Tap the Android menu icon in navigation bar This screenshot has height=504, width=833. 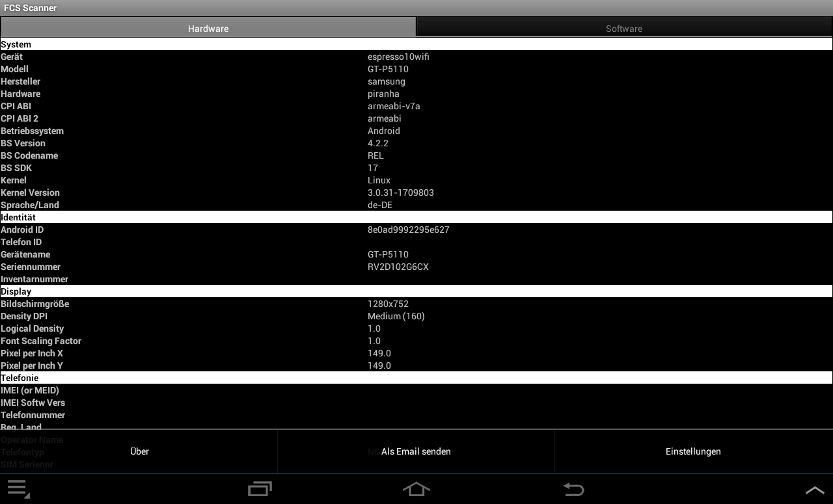coord(18,489)
